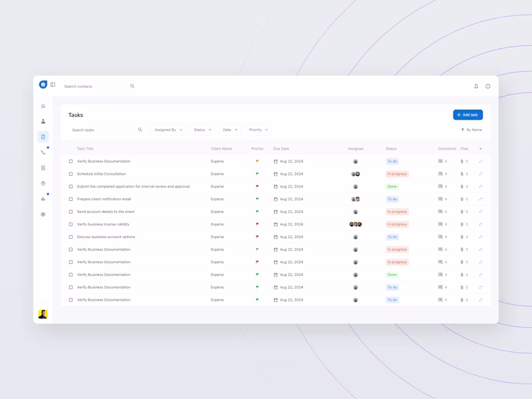Image resolution: width=532 pixels, height=399 pixels.
Task: Open the notifications bell
Action: (x=476, y=86)
